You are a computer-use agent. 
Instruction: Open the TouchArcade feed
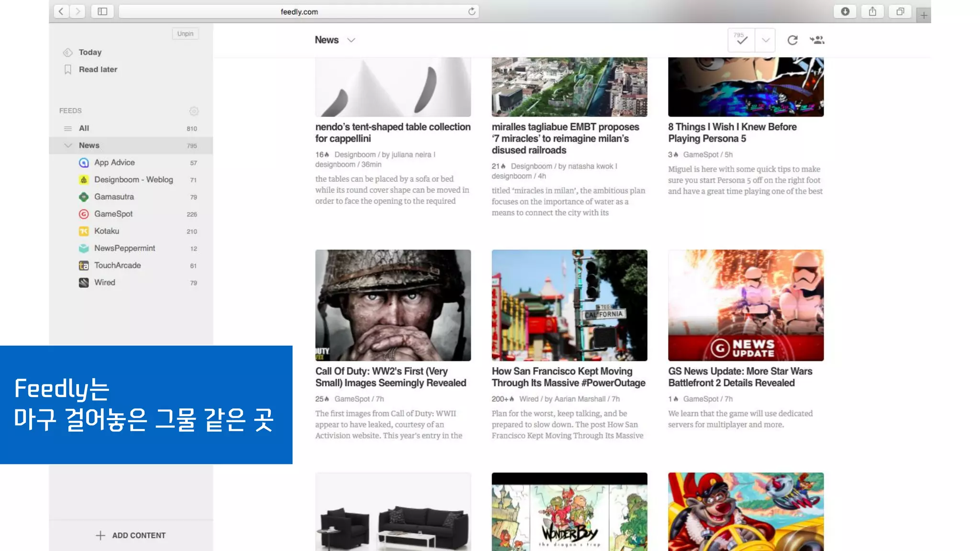coord(131,265)
